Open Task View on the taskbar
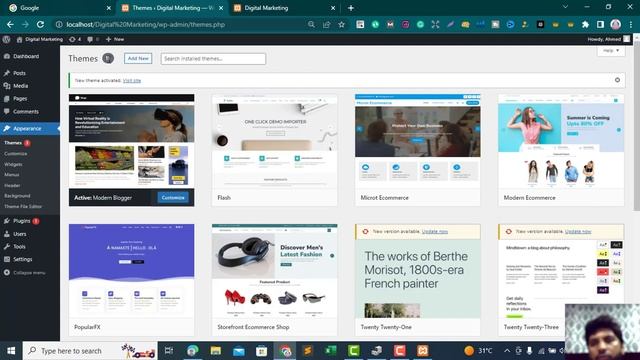640x360 pixels. coord(169,351)
